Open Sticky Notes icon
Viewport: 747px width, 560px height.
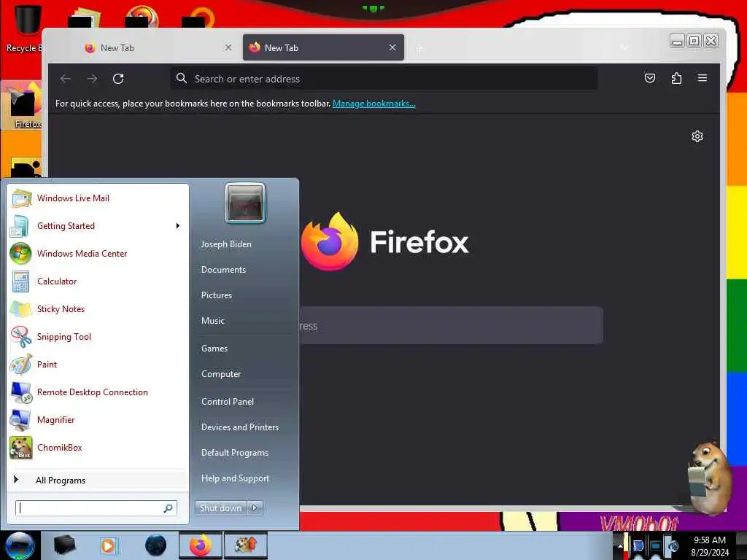(x=21, y=309)
